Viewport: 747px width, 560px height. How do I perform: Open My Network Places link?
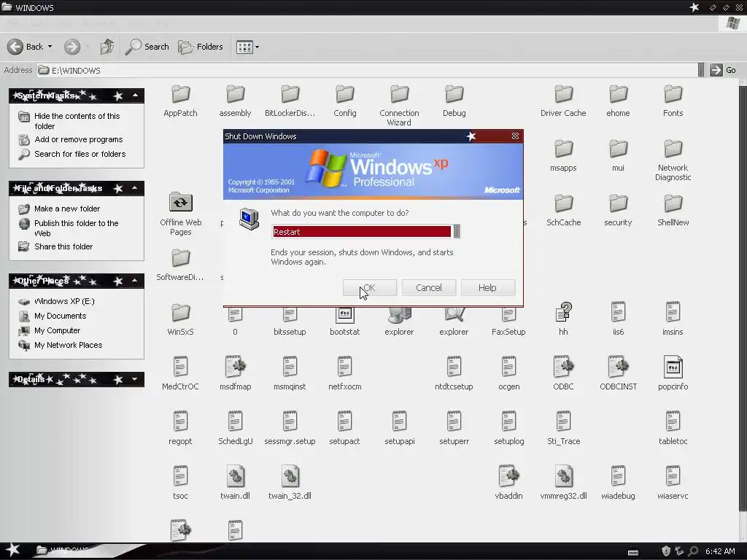tap(68, 345)
